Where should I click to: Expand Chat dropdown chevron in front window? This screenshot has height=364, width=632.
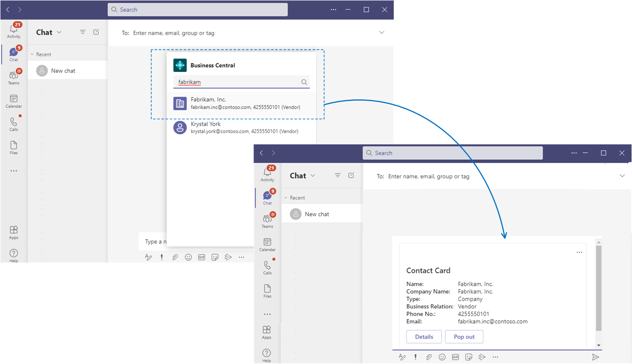pos(313,176)
